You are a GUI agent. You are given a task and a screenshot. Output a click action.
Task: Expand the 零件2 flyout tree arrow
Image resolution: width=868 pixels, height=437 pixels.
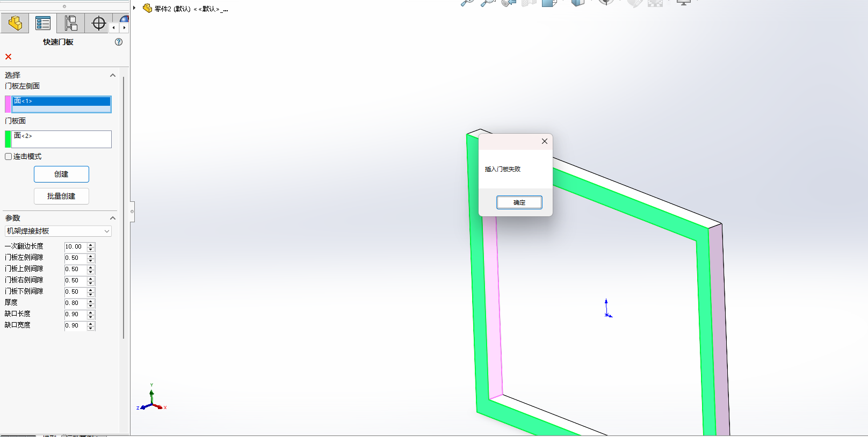tap(134, 8)
